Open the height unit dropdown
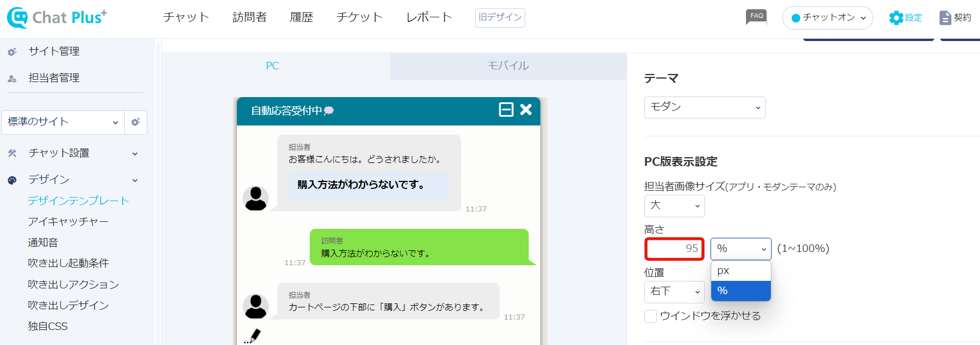The width and height of the screenshot is (980, 345). [741, 249]
